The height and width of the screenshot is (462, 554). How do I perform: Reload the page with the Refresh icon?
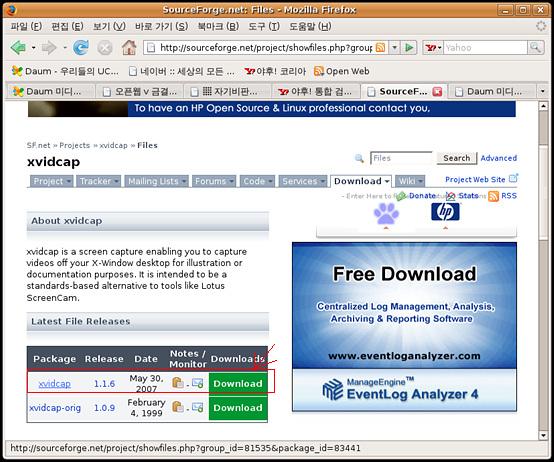[x=81, y=47]
